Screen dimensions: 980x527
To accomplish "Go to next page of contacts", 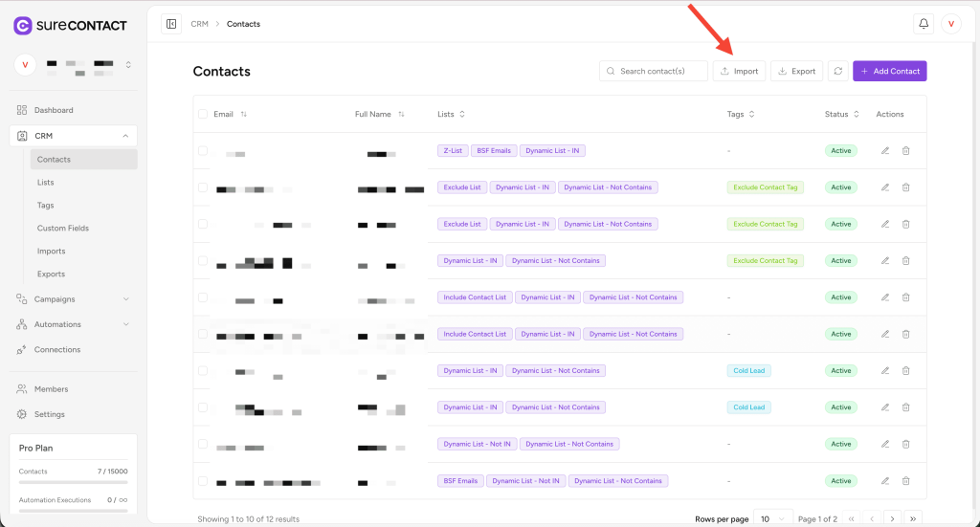I will [x=892, y=518].
